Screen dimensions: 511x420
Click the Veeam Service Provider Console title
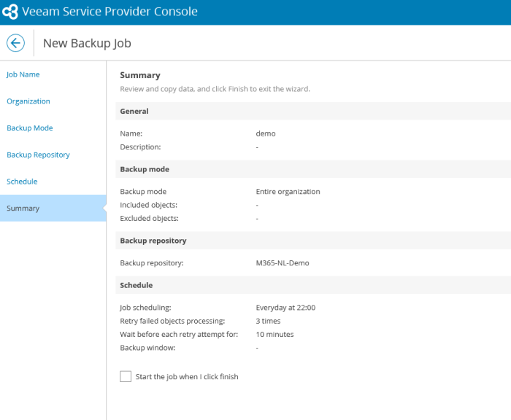(109, 12)
